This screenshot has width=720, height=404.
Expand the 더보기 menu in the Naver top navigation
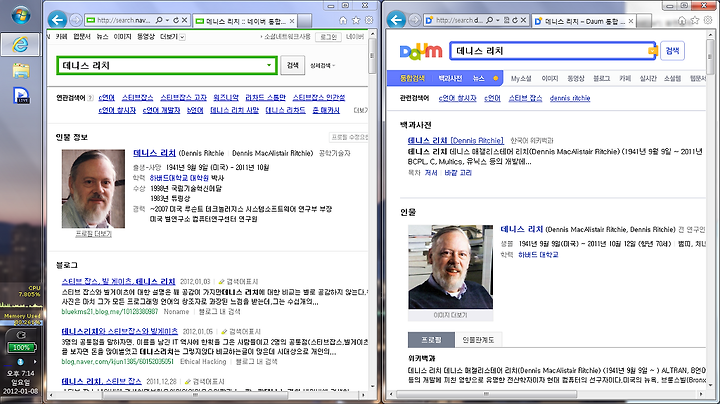pyautogui.click(x=173, y=37)
